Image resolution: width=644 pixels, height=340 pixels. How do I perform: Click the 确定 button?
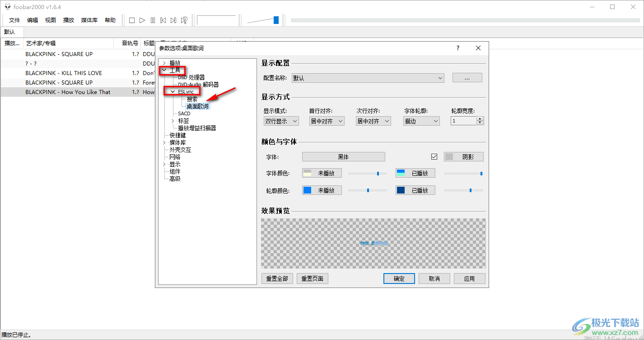399,279
